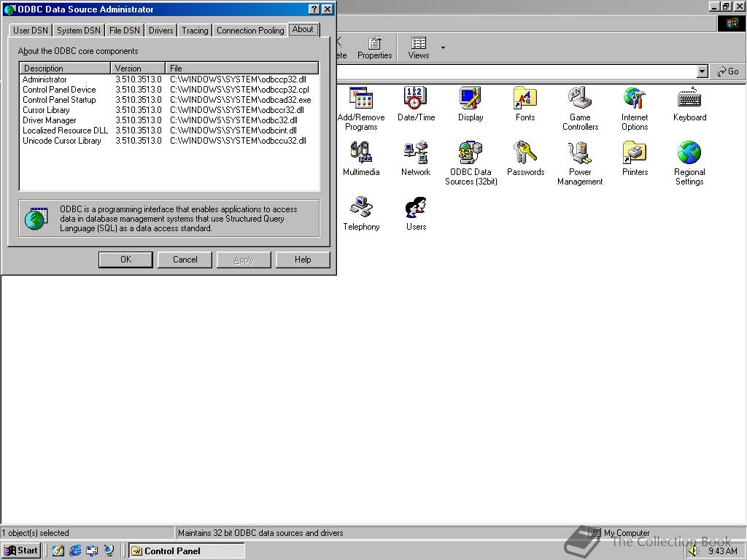Click the Views toolbar button
The height and width of the screenshot is (560, 747).
(418, 48)
